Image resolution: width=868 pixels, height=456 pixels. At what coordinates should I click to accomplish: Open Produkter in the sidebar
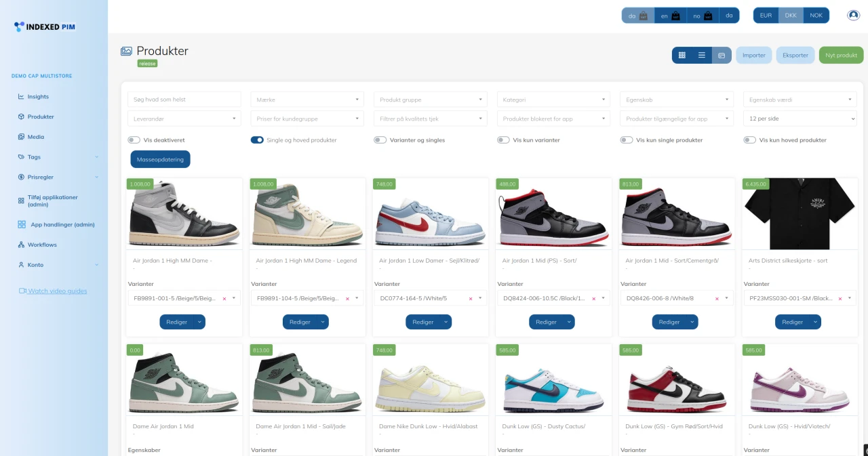click(41, 117)
